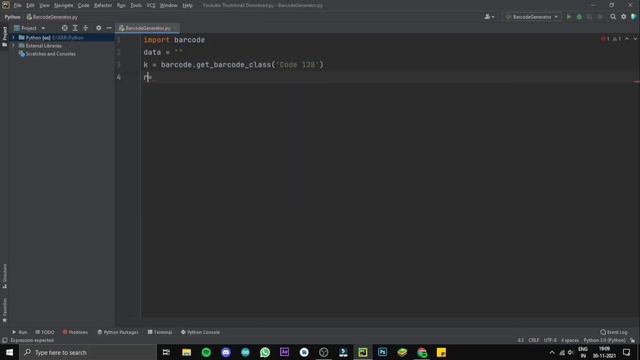Run with coverage icon in toolbar

[589, 17]
